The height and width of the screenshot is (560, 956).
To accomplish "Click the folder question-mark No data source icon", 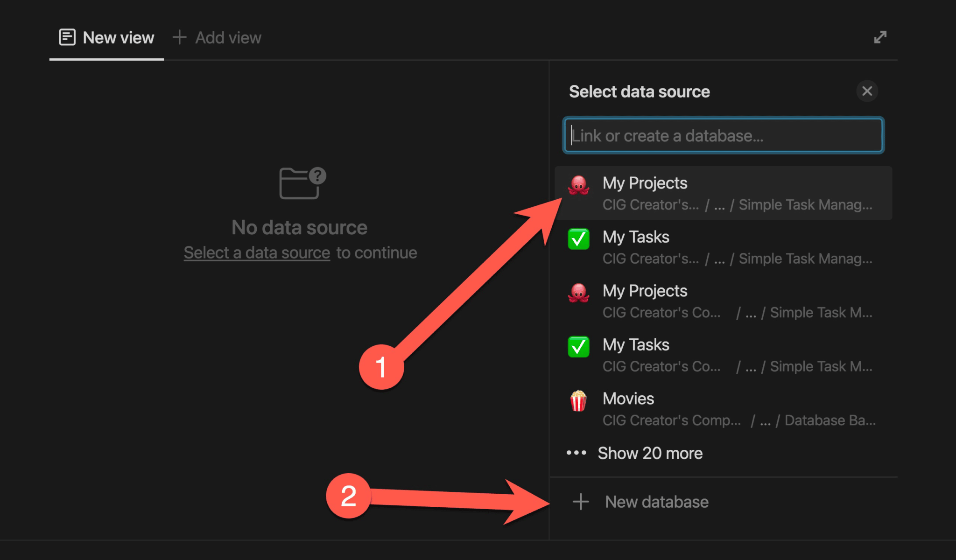I will (x=302, y=183).
